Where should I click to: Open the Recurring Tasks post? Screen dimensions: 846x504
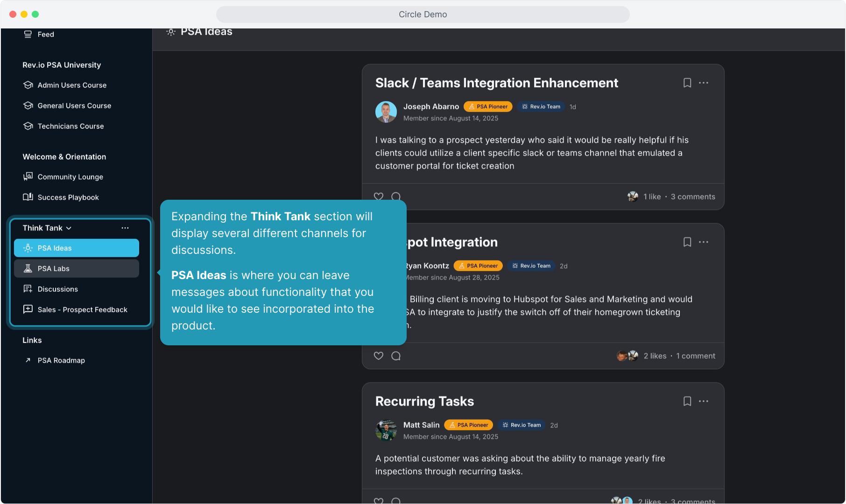point(424,402)
